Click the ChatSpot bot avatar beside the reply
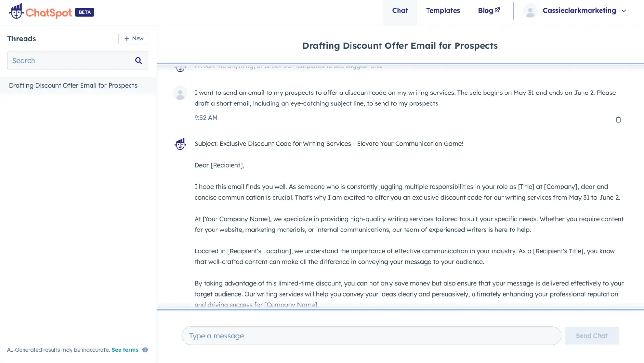This screenshot has width=644, height=363. tap(180, 144)
